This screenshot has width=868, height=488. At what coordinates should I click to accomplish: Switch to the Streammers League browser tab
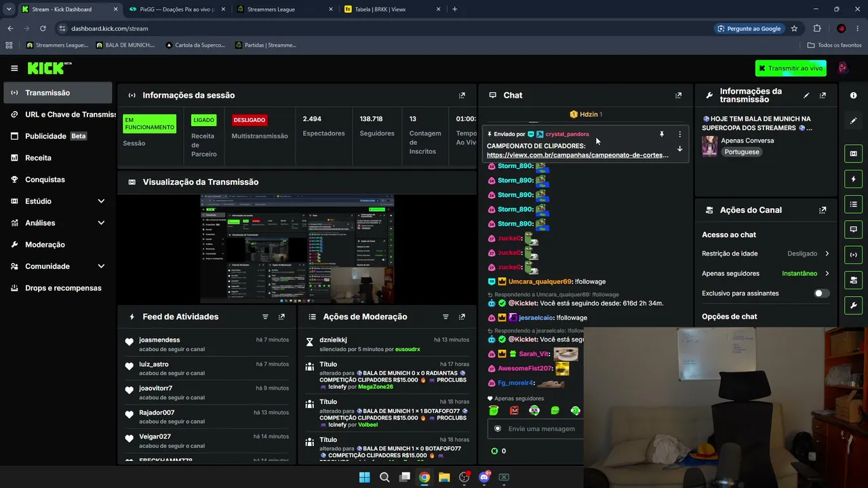[x=285, y=9]
